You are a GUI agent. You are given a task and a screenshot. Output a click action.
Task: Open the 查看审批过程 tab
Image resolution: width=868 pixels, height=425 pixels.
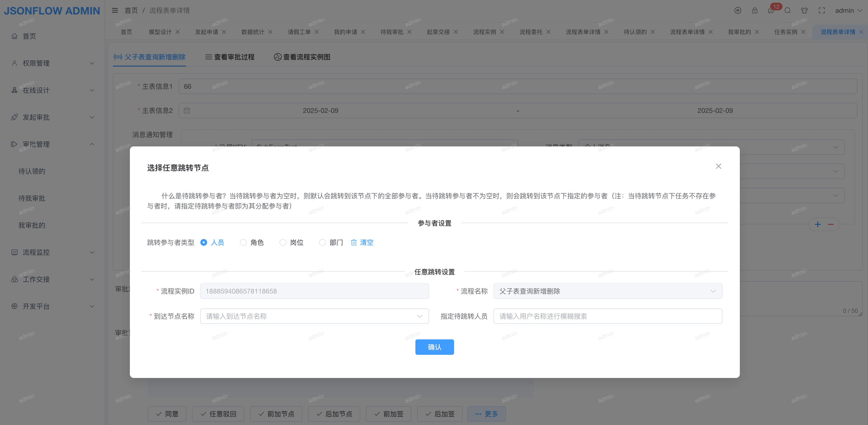tap(230, 57)
